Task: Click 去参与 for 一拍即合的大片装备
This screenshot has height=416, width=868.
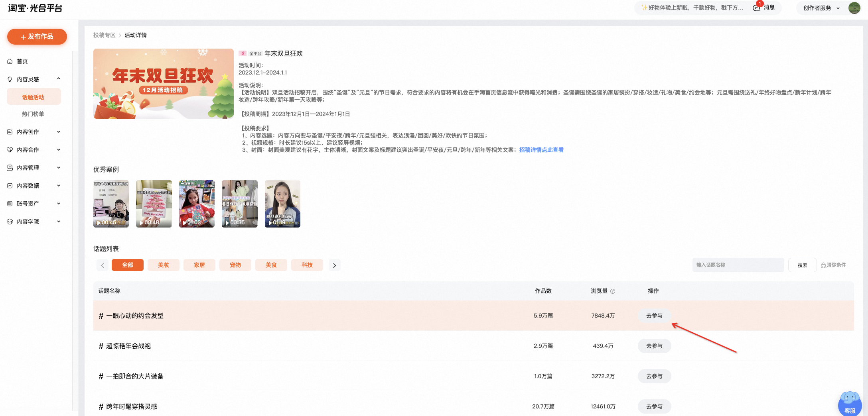Action: pyautogui.click(x=654, y=376)
